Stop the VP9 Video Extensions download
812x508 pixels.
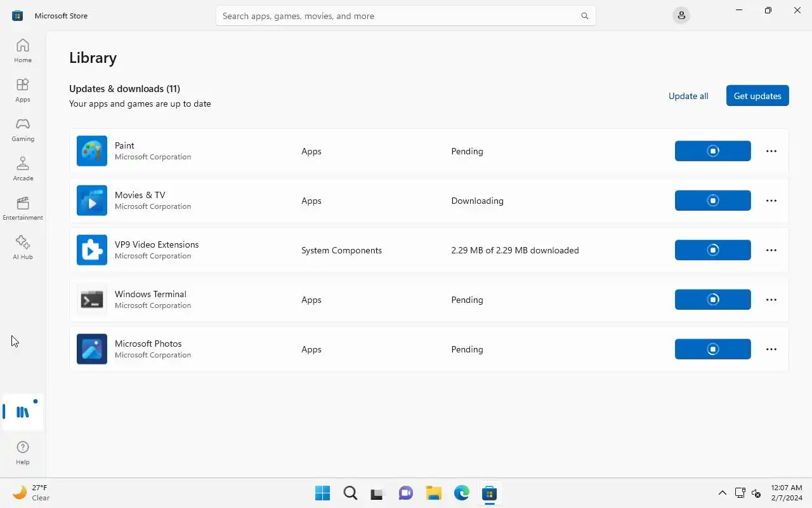(713, 250)
